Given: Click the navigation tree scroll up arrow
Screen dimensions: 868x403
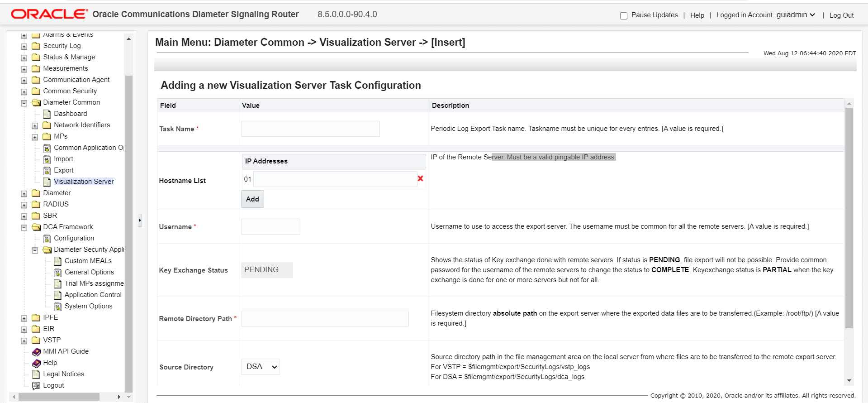Looking at the screenshot, I should coord(128,39).
